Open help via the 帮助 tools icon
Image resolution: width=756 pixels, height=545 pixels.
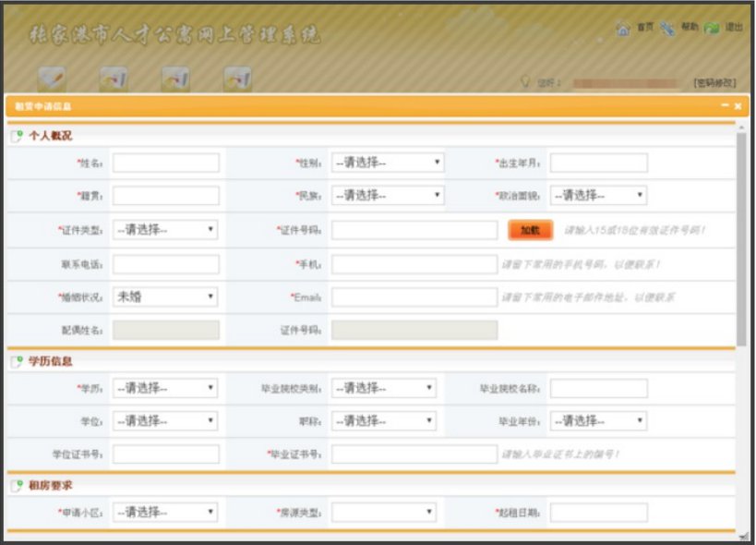tap(667, 29)
